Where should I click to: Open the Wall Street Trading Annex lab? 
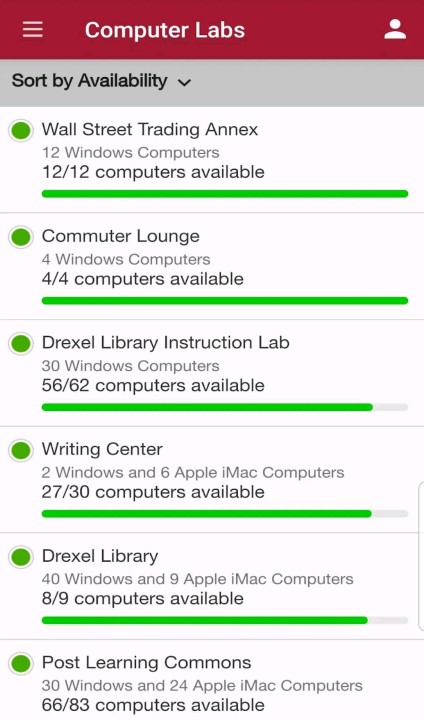(212, 160)
